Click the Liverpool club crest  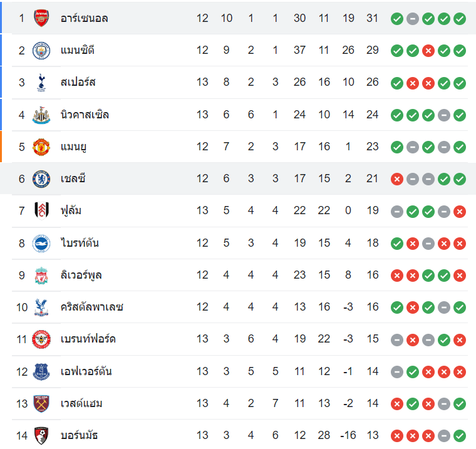(x=41, y=275)
